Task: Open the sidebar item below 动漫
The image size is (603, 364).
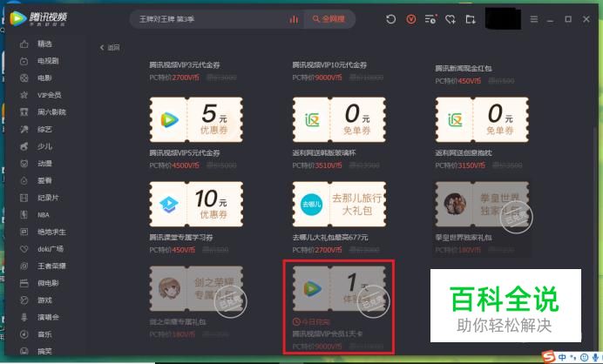Action: click(44, 180)
